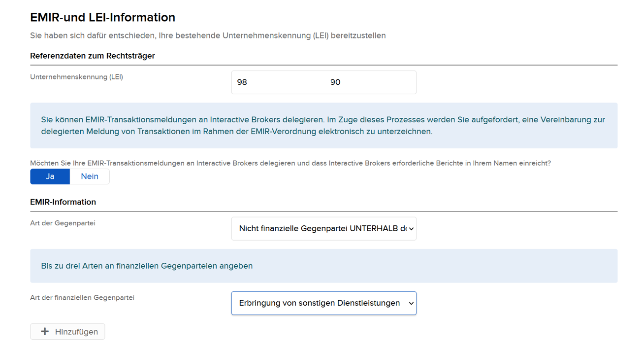Viewport: 644px width, 352px height.
Task: Click the 'EMIR-Information' section header
Action: click(x=63, y=202)
